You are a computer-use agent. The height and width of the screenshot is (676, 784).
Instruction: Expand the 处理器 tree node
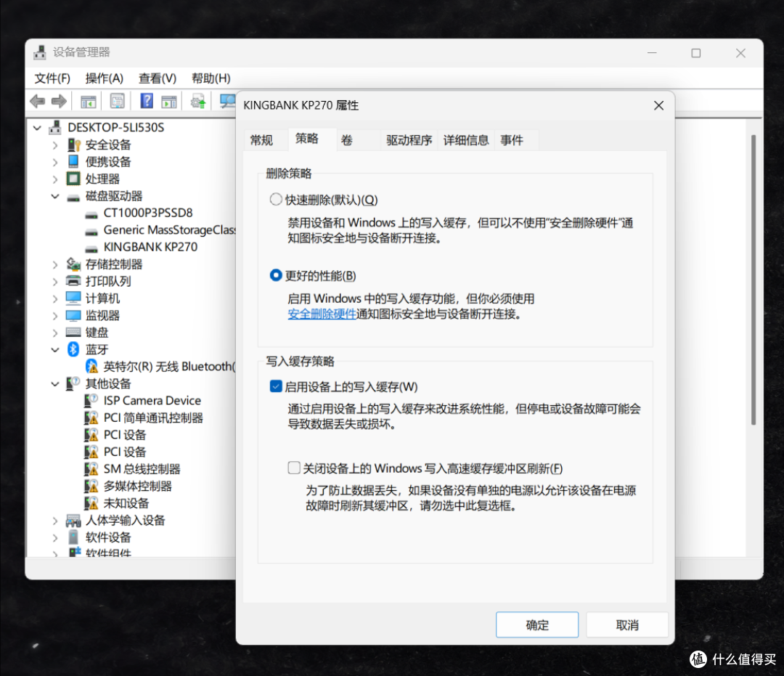[x=55, y=179]
